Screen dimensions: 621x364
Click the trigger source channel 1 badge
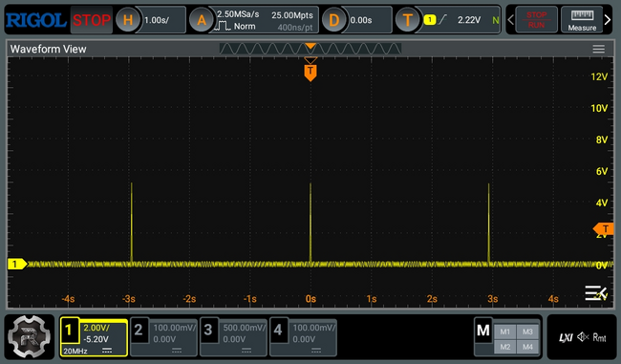[x=430, y=19]
